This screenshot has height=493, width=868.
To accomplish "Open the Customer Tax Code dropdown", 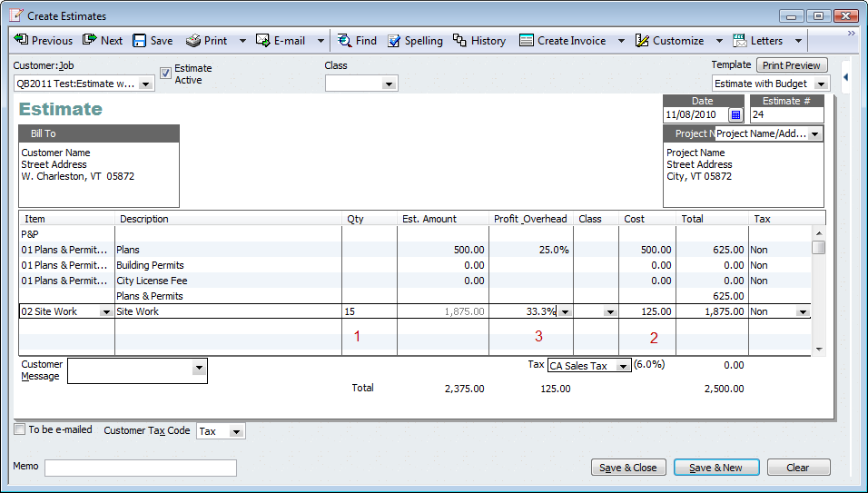I will coord(236,432).
